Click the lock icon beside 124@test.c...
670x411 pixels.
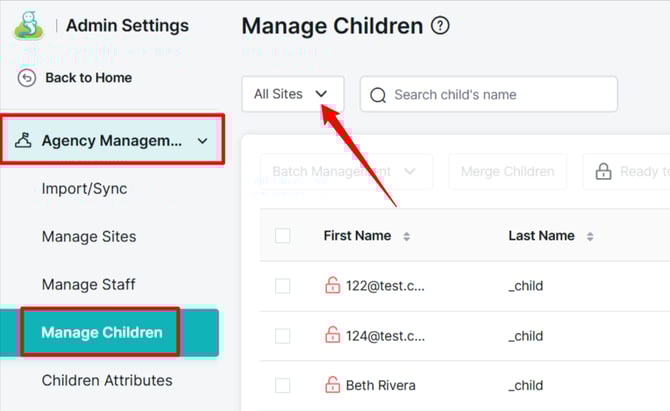[x=333, y=335]
